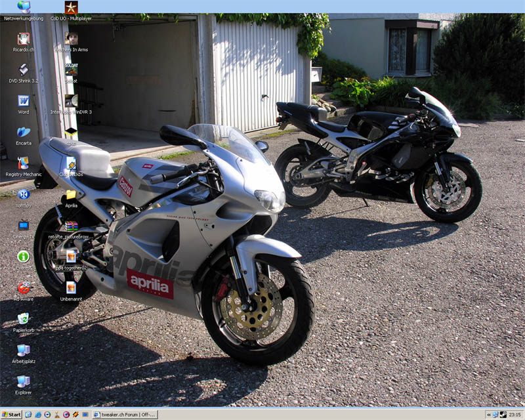This screenshot has height=420, width=525.
Task: Select the Encarta desktop icon
Action: pos(24,132)
